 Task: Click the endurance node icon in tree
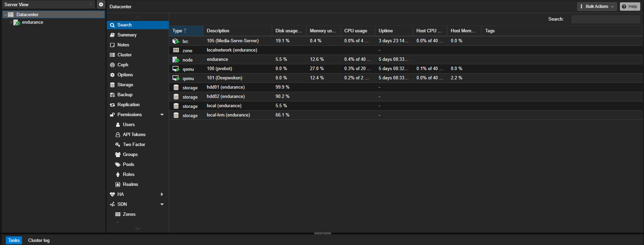(x=16, y=22)
